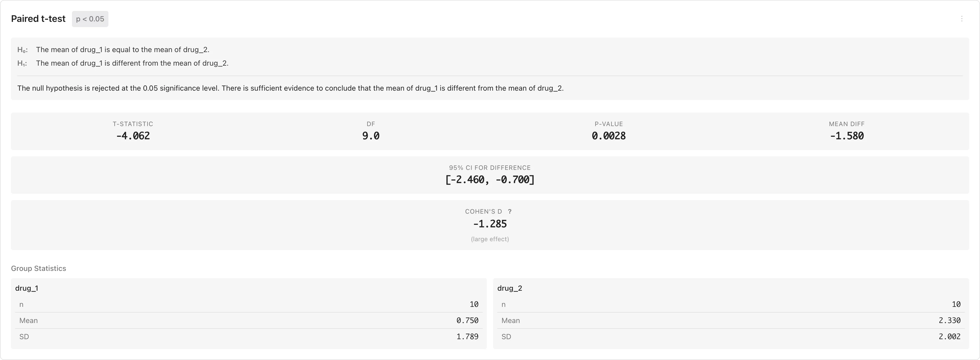Screen dimensions: 980x360
Task: Click the Paired t-test title
Action: [x=38, y=19]
